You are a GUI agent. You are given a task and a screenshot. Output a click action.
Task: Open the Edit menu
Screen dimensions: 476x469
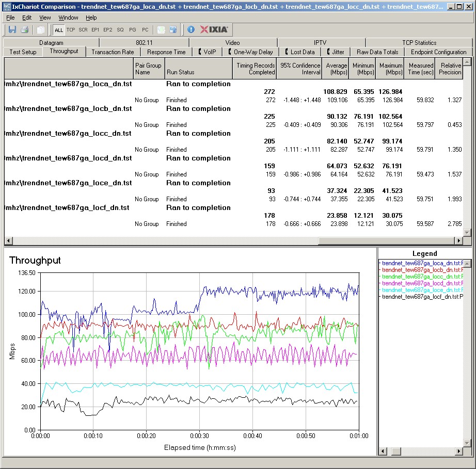click(27, 18)
